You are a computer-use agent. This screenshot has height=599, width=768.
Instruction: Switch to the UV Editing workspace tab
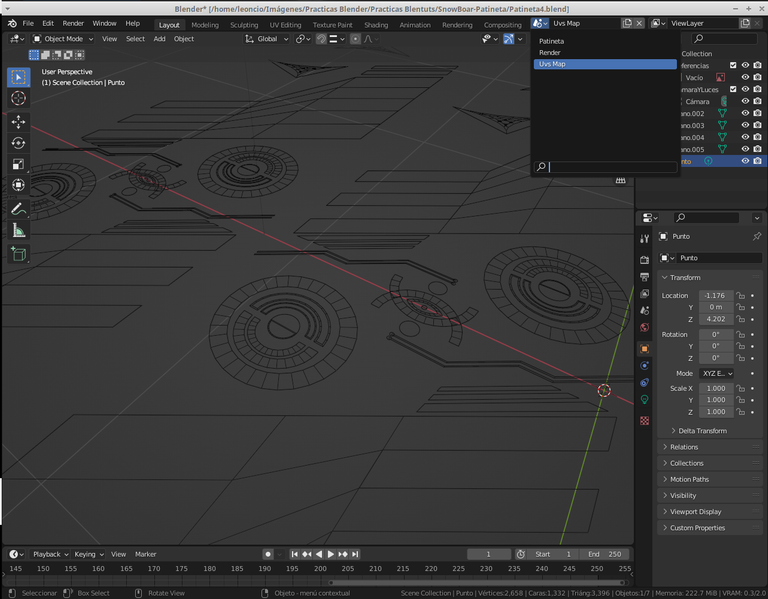285,25
